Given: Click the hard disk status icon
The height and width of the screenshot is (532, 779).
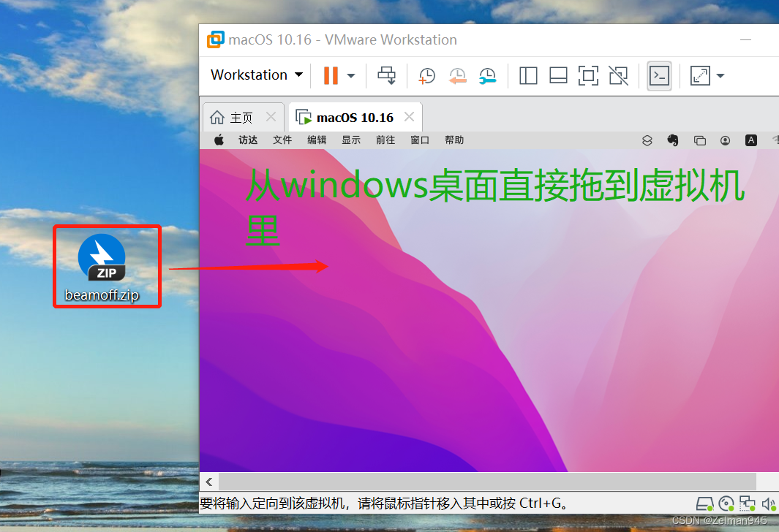Looking at the screenshot, I should pos(704,504).
